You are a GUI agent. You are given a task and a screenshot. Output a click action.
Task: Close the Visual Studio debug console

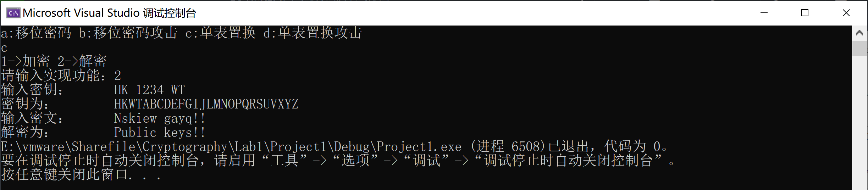846,13
